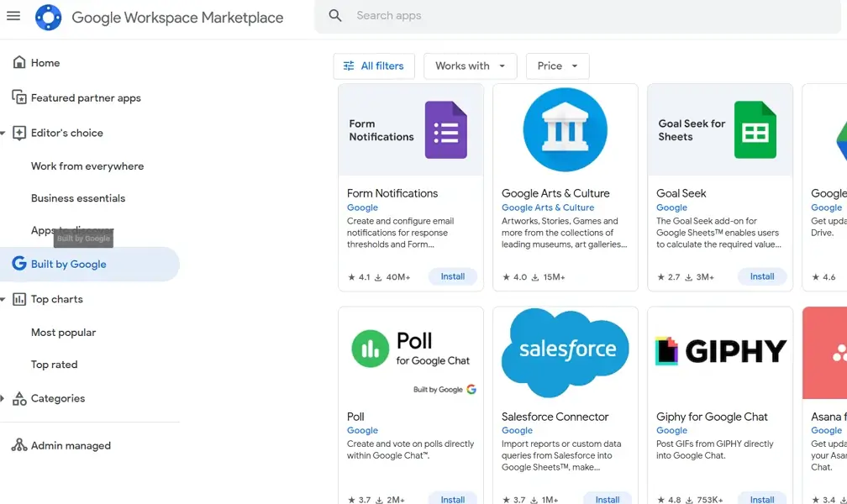The image size is (847, 504).
Task: Select Top charts label
Action: 57,299
